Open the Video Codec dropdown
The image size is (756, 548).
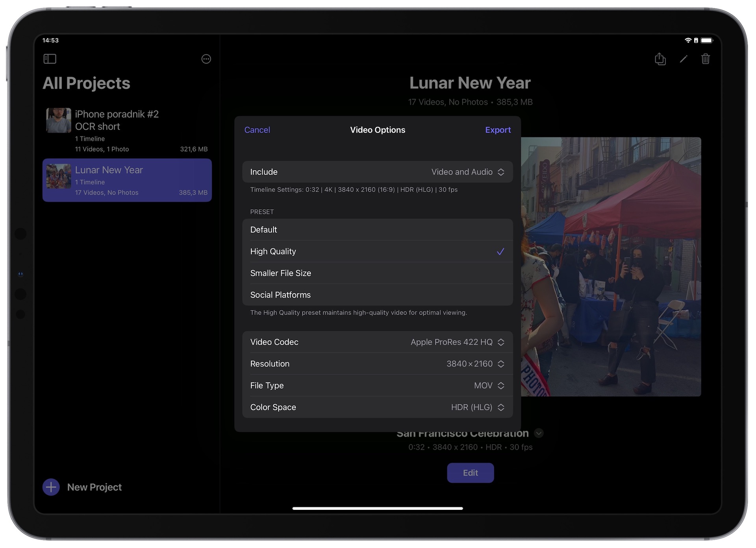point(377,342)
